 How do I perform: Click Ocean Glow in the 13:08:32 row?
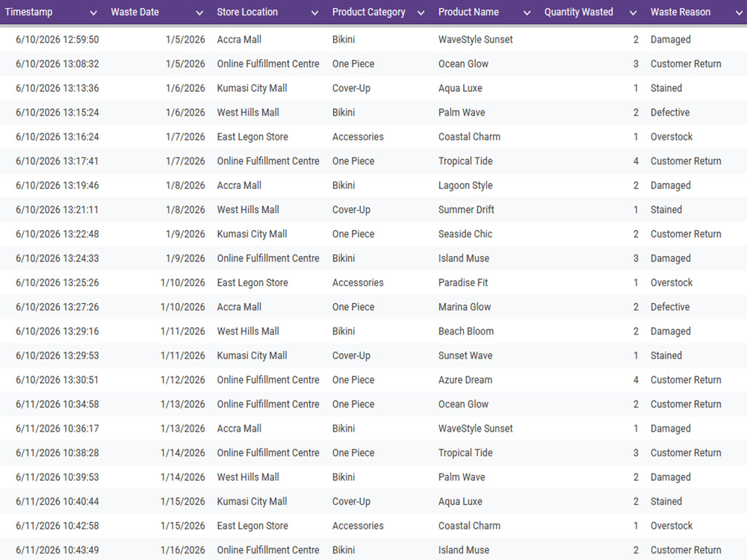(463, 63)
